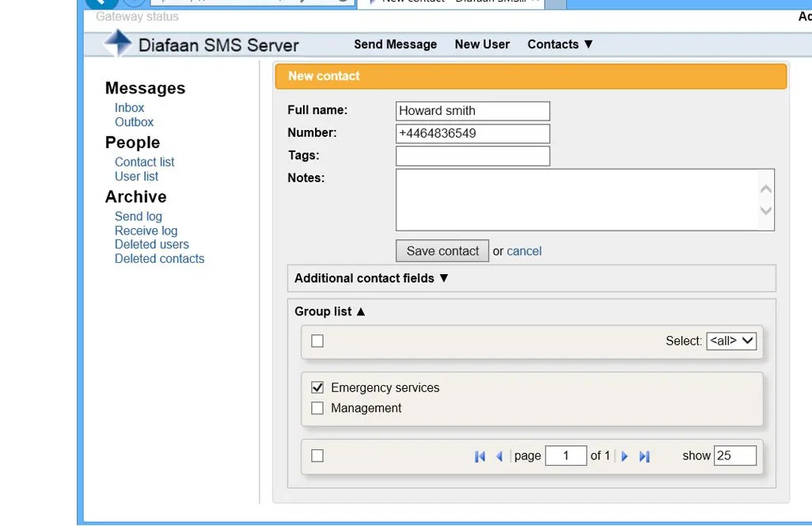Click the Archive heading
Viewport: 812px width, 526px height.
pos(135,197)
